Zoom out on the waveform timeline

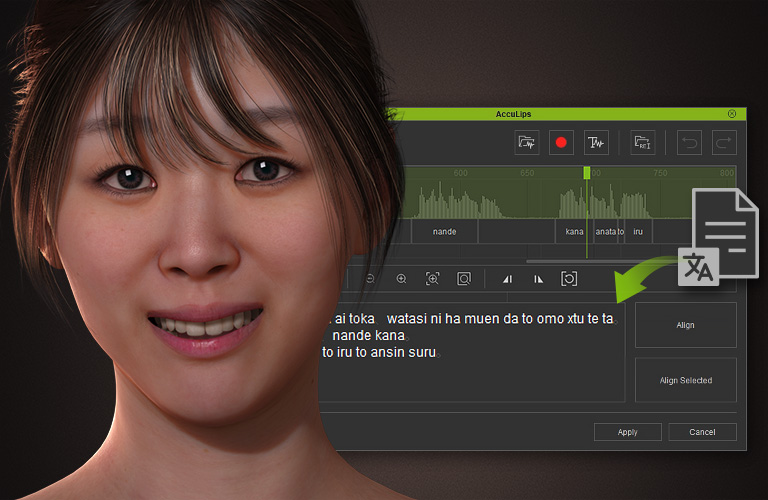point(370,279)
